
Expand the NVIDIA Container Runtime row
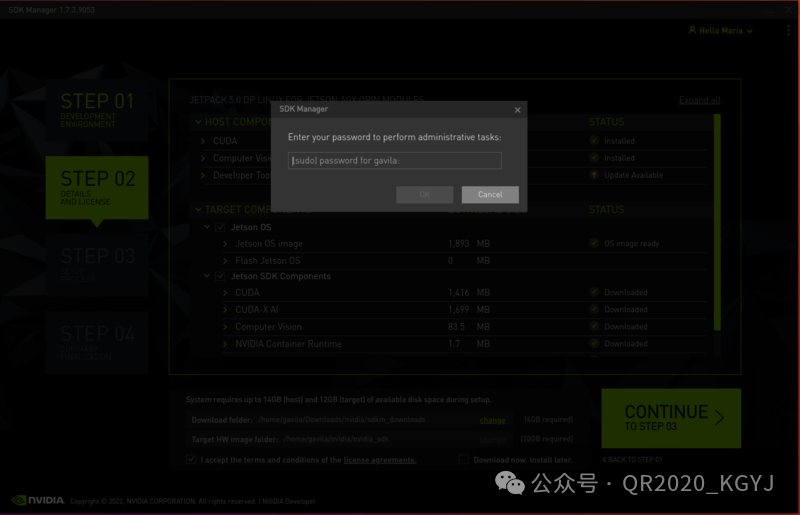[x=225, y=344]
